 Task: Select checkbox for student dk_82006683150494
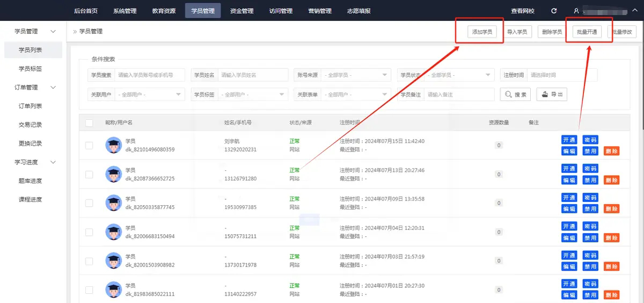(89, 232)
